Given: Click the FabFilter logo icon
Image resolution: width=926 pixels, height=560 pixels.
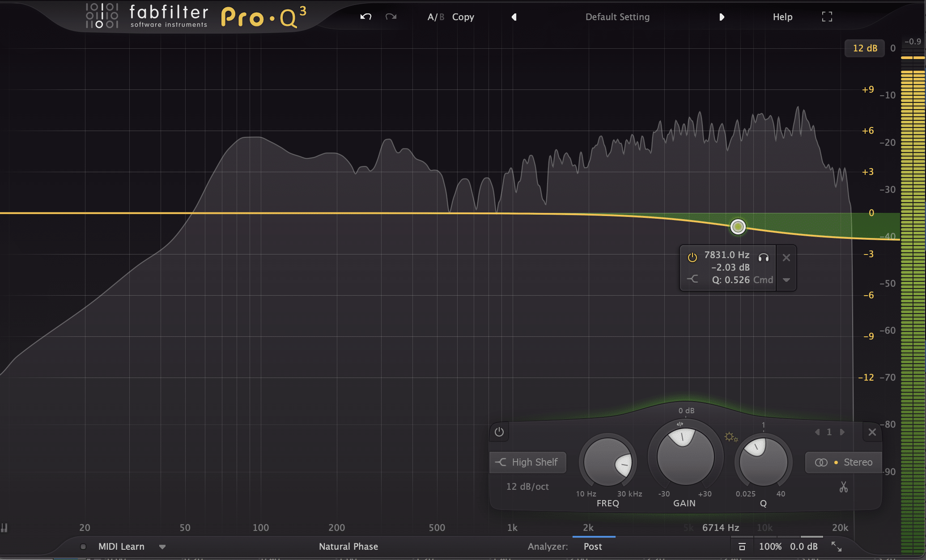Looking at the screenshot, I should tap(102, 16).
